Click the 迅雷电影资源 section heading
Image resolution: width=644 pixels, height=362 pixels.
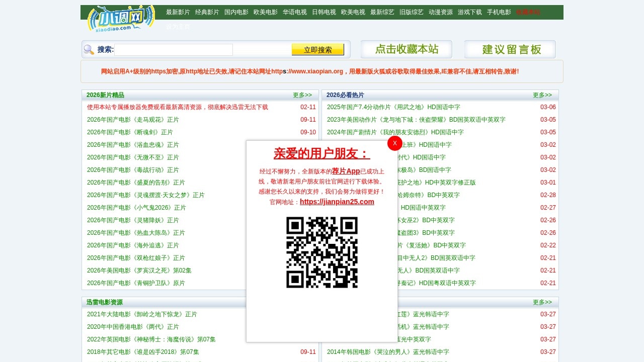[105, 302]
